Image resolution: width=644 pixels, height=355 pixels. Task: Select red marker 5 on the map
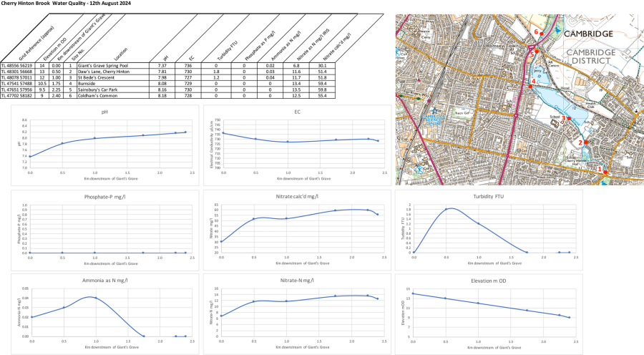pyautogui.click(x=537, y=52)
